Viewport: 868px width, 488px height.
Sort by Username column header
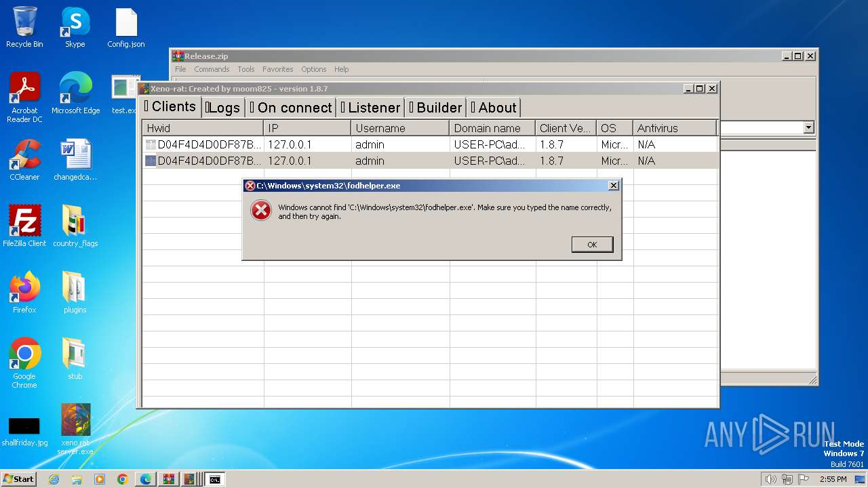[x=400, y=128]
